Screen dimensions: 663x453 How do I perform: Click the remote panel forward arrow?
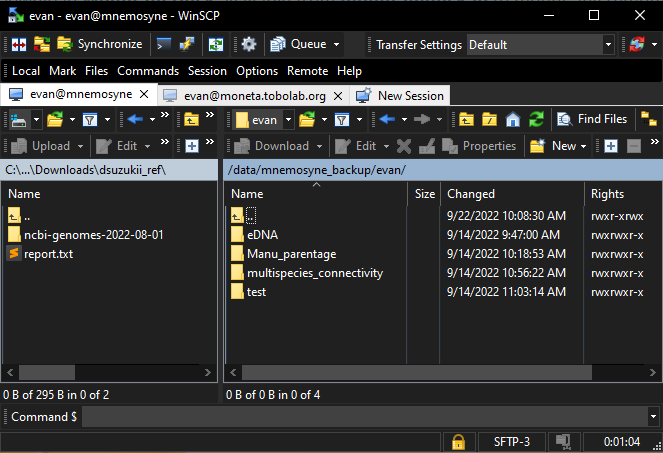[422, 120]
